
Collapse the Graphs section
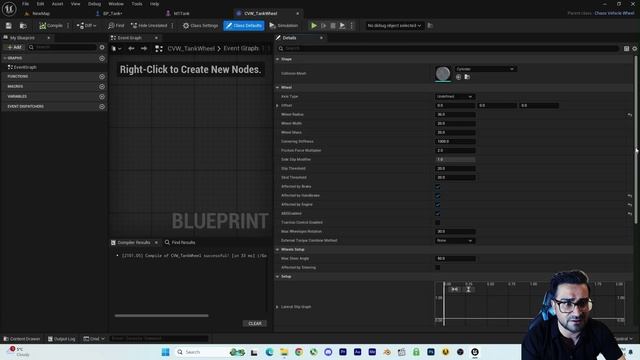pos(4,58)
